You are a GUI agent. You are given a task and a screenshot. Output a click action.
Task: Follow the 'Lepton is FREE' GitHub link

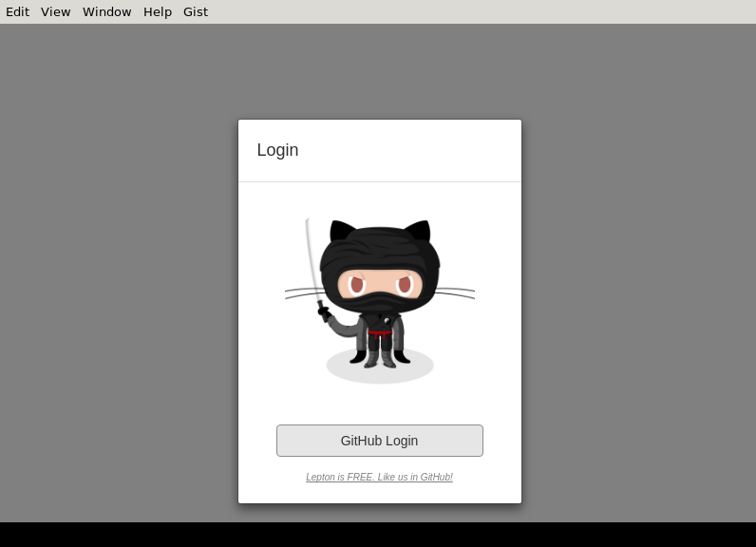coord(380,477)
